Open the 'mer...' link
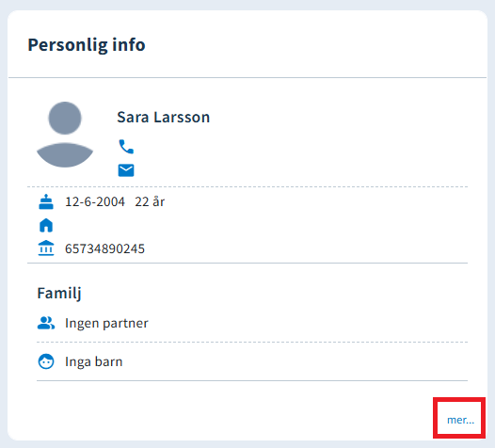The height and width of the screenshot is (448, 495). click(x=460, y=420)
